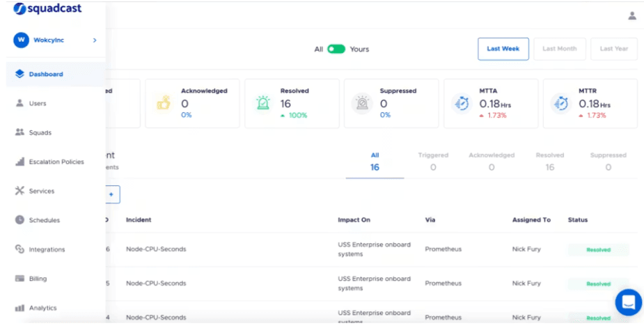This screenshot has width=644, height=328.
Task: Open Escalation Policies
Action: pos(56,162)
